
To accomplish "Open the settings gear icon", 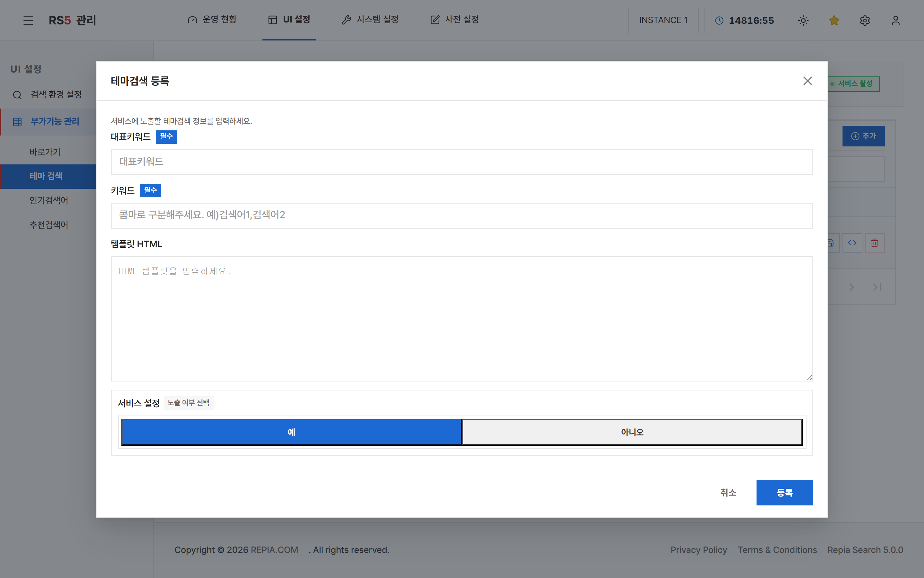I will pyautogui.click(x=865, y=20).
